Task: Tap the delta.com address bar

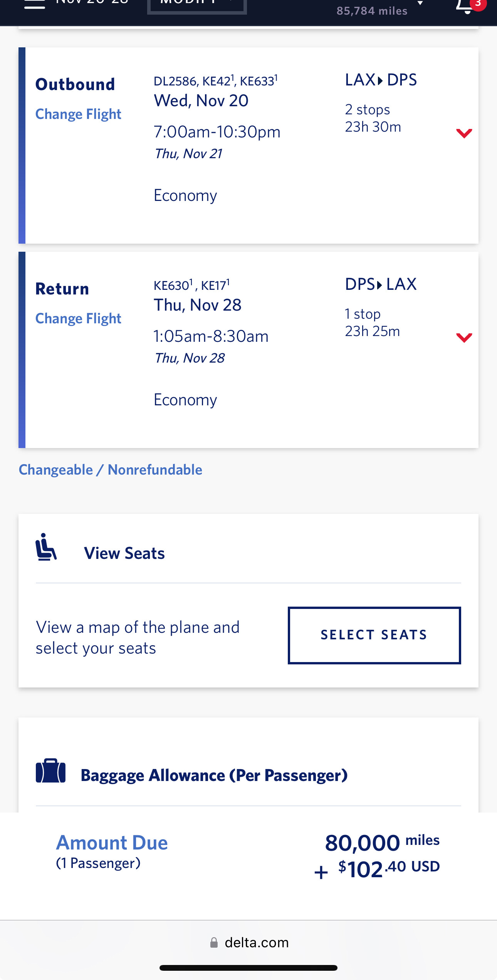Action: [257, 943]
